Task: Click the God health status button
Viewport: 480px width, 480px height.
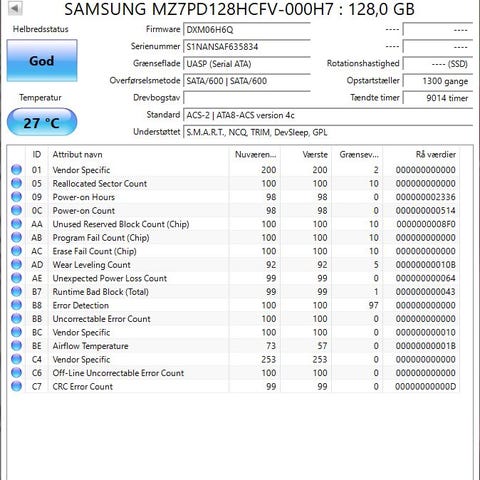Action: point(42,61)
